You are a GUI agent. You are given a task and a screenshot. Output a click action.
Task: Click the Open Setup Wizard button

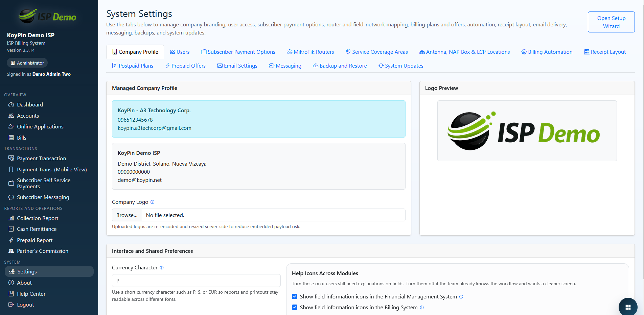point(611,22)
